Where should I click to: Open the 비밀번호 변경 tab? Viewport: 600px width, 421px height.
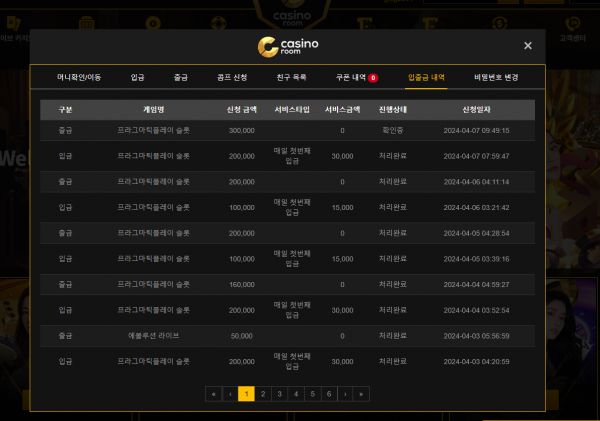point(496,77)
